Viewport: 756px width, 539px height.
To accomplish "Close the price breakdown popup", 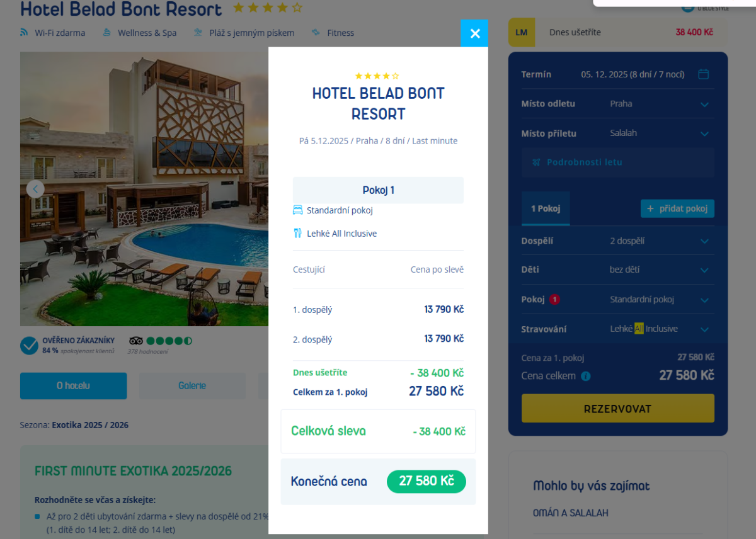I will tap(474, 33).
